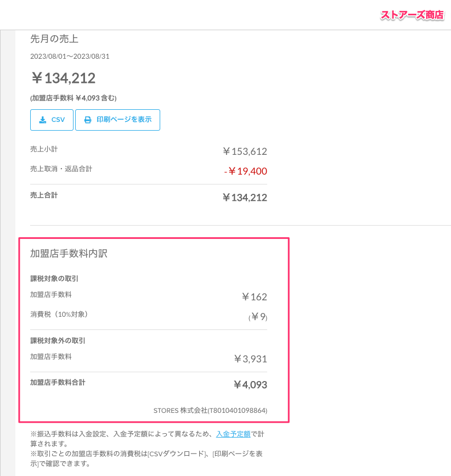Image resolution: width=451 pixels, height=476 pixels.
Task: Follow the 入金予定額 link
Action: tap(233, 434)
